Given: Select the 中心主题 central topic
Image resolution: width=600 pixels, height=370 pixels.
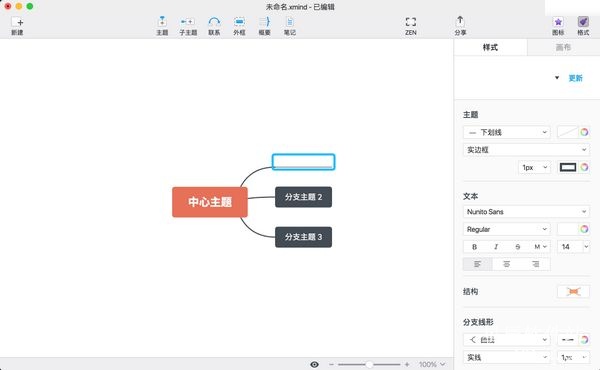Looking at the screenshot, I should click(x=210, y=202).
